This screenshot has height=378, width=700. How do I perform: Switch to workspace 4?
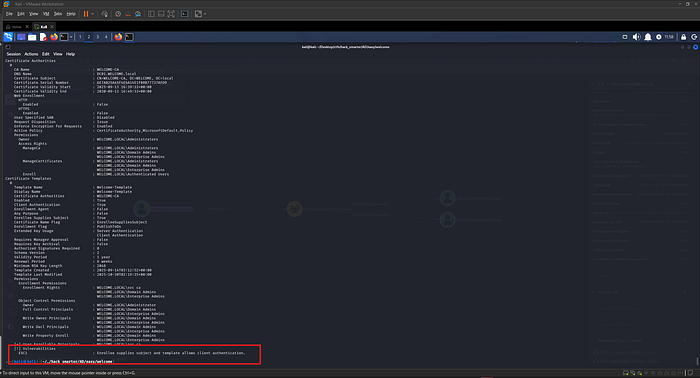[x=106, y=37]
